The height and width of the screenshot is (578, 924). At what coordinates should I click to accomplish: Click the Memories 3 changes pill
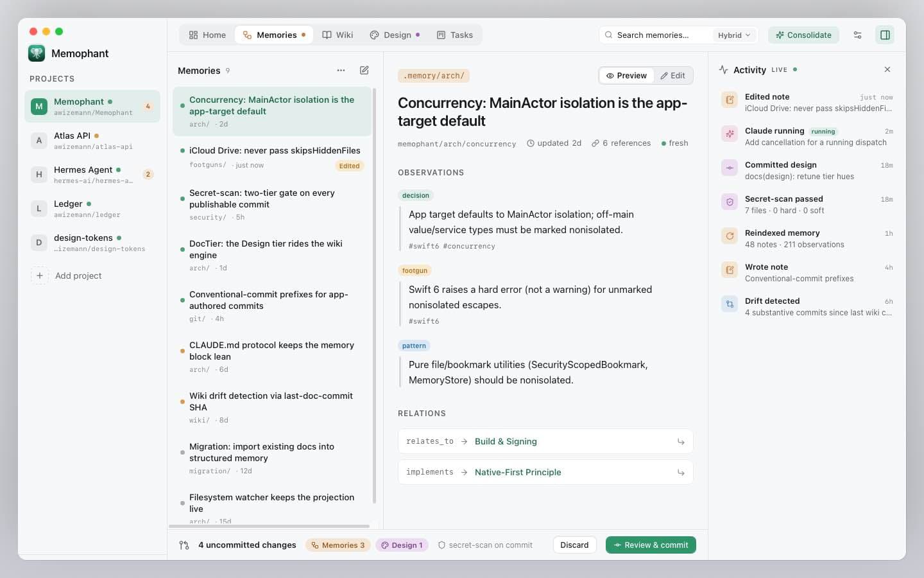[338, 545]
